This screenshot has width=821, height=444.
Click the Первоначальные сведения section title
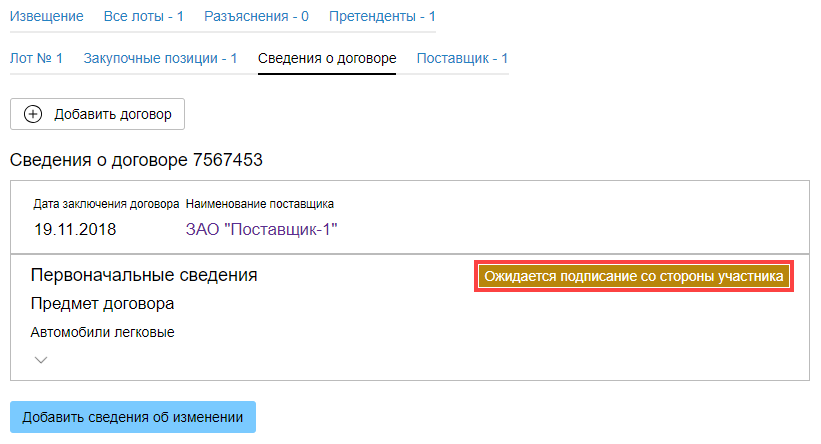[144, 275]
